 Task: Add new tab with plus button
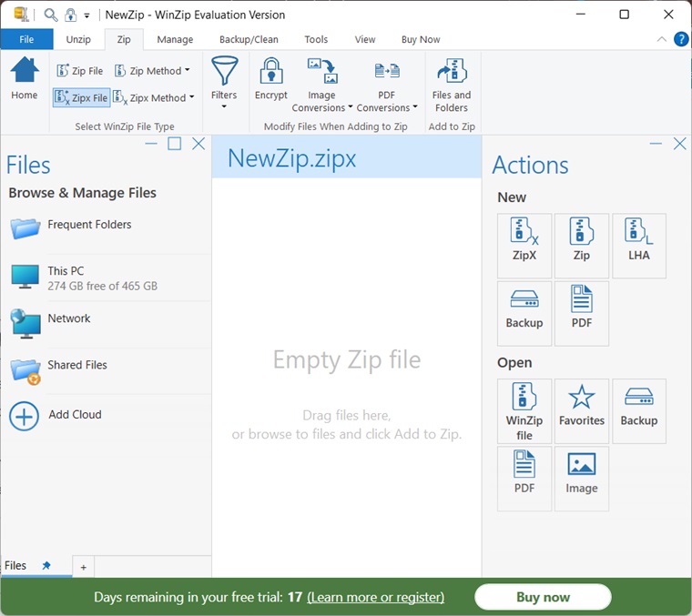coord(84,568)
